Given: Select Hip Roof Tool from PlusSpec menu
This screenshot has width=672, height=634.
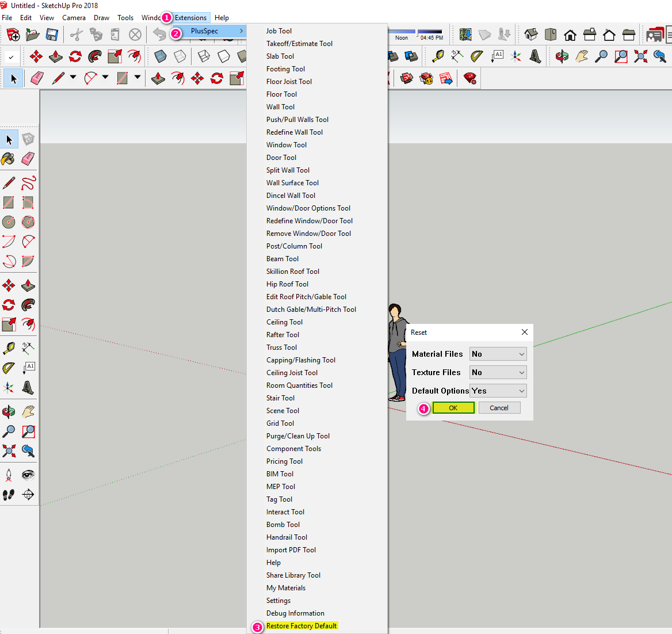Looking at the screenshot, I should (x=287, y=284).
